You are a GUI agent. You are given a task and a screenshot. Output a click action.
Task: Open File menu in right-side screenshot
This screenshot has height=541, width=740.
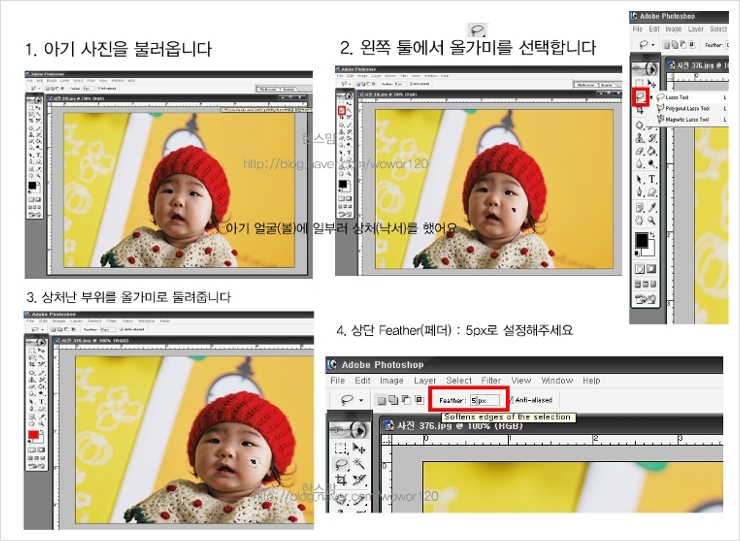pyautogui.click(x=637, y=29)
